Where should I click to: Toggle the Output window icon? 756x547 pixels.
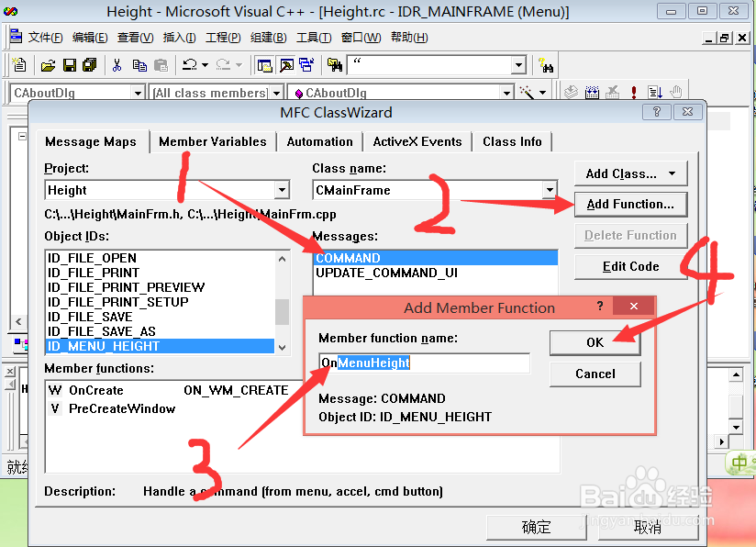click(287, 64)
